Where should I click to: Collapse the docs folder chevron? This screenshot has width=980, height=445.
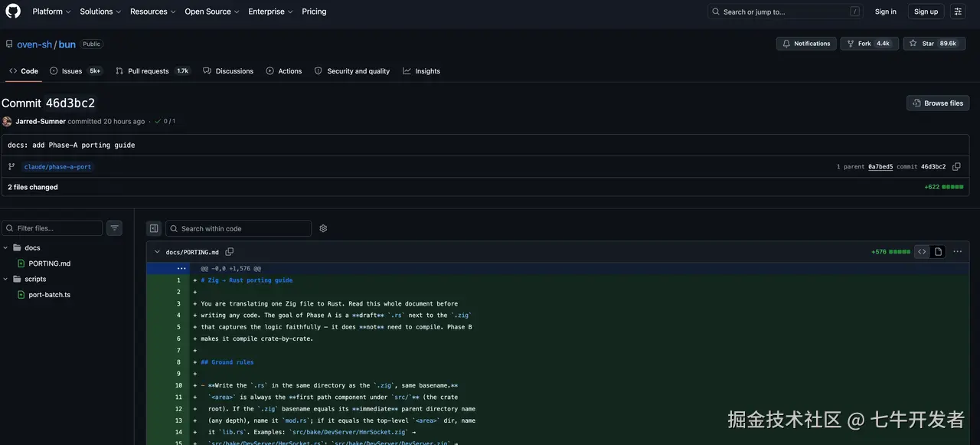[x=5, y=248]
